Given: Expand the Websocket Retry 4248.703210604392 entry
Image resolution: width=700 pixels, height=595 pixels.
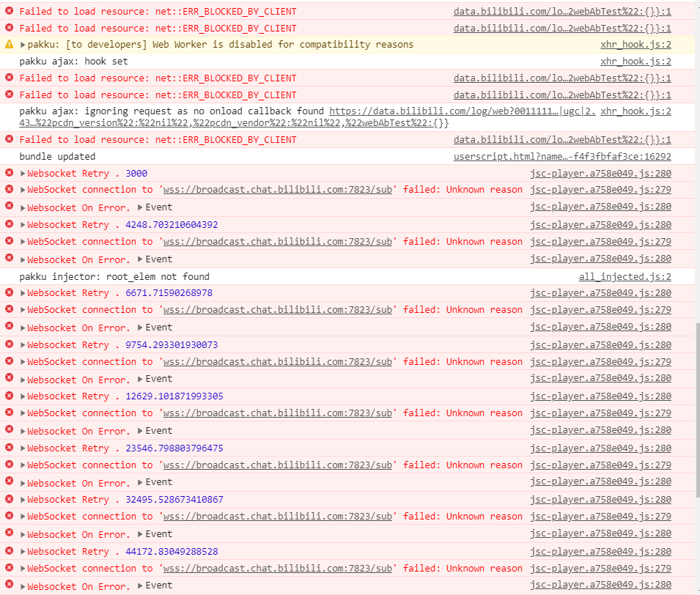Looking at the screenshot, I should [x=23, y=225].
